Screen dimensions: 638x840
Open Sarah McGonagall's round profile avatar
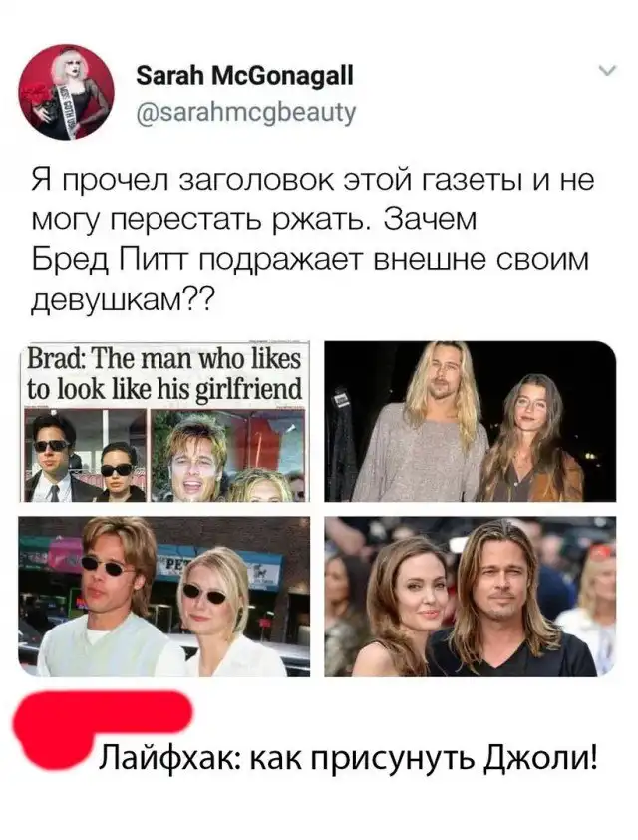pos(67,92)
